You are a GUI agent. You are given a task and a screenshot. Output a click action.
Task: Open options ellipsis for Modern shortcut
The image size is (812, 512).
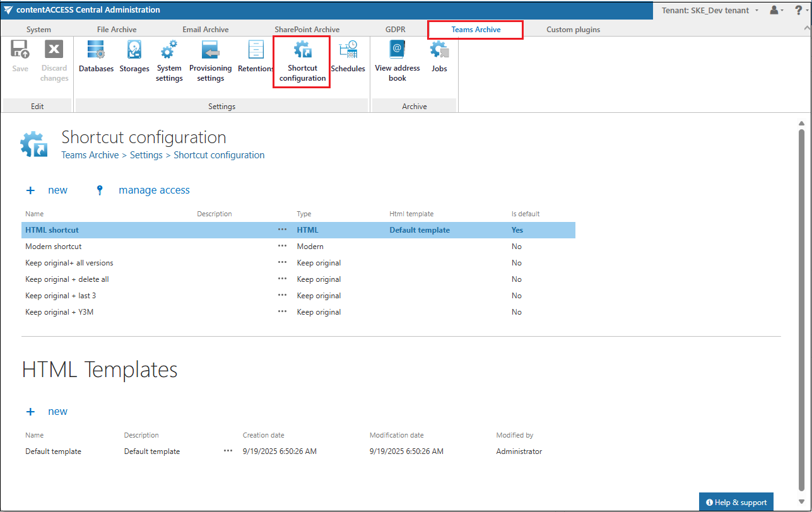coord(282,247)
